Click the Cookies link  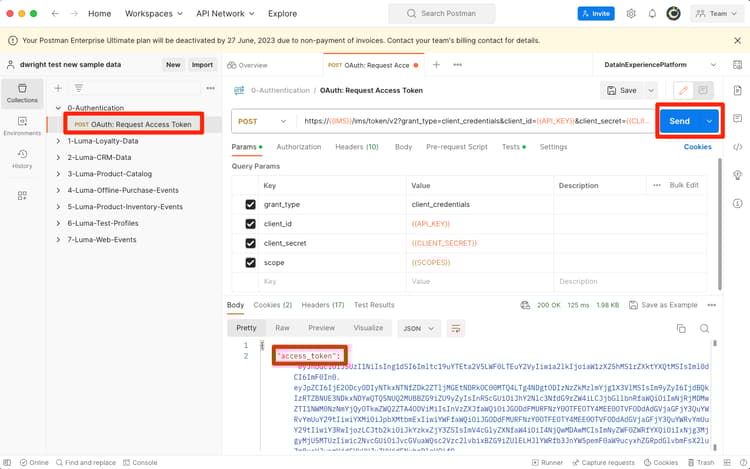[697, 147]
